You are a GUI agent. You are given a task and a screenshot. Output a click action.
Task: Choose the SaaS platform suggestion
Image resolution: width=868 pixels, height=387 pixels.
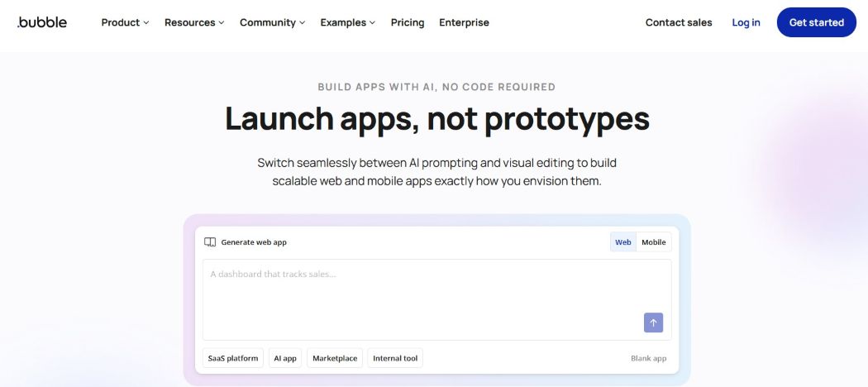point(233,358)
